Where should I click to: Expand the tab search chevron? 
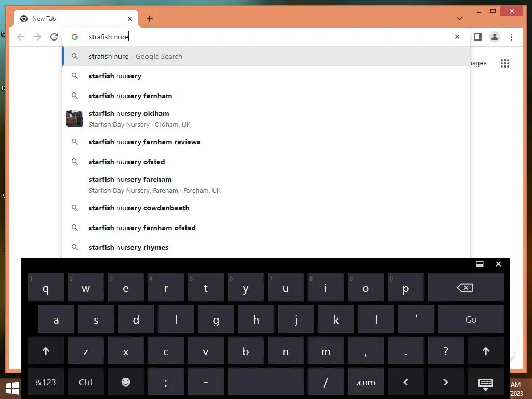point(459,19)
